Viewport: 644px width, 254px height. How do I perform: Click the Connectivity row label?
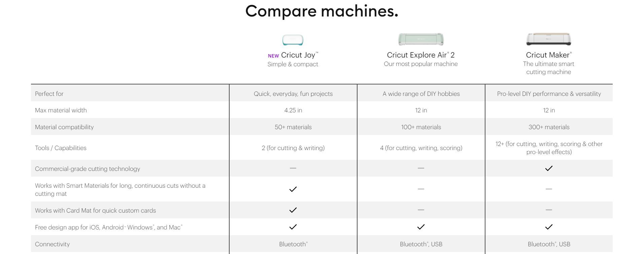coord(52,244)
